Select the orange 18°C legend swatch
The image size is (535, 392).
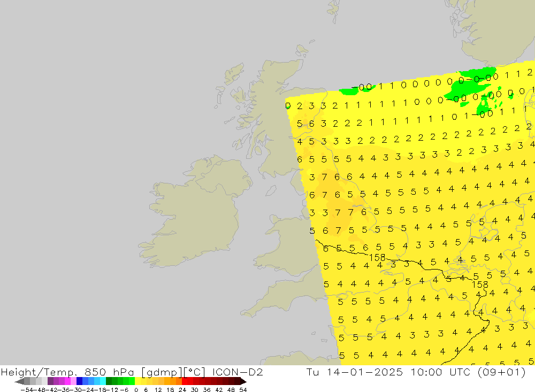click(173, 381)
